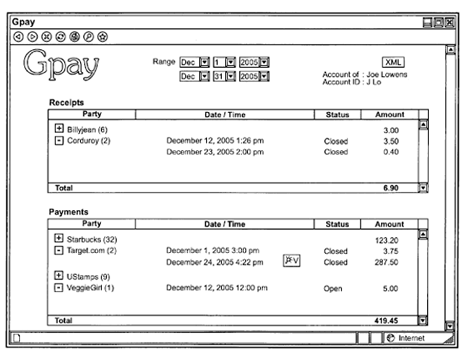Click the Receipts total 6.90
Screen dimensions: 467x361
point(391,188)
